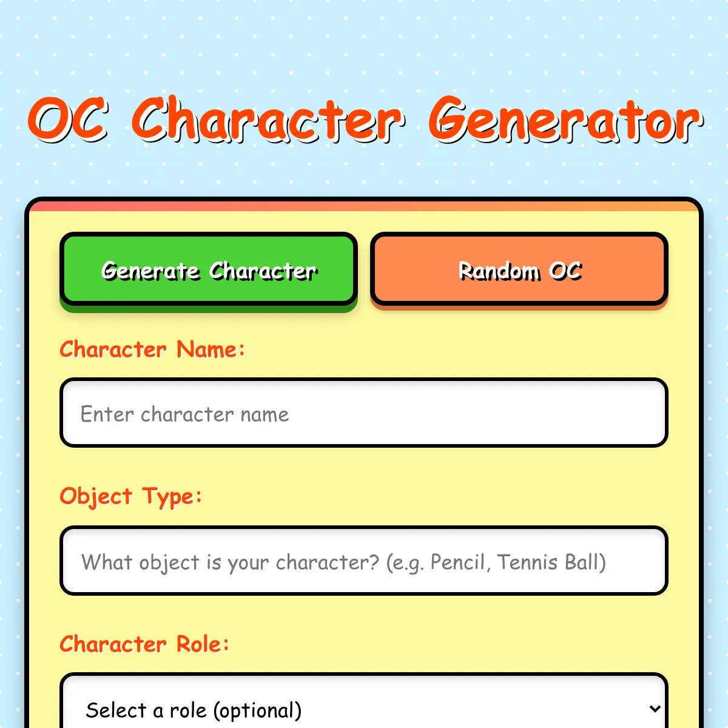Click the word Generator in the title
This screenshot has height=728, width=728.
[565, 120]
